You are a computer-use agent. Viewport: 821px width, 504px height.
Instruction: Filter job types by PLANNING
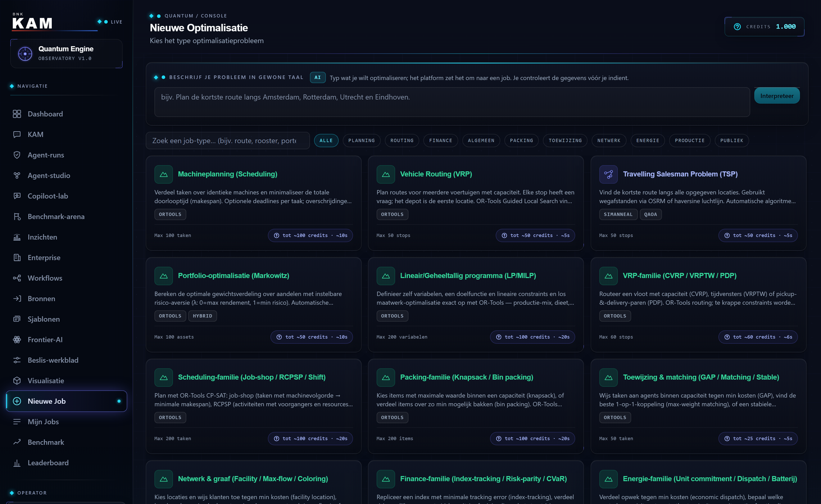click(x=361, y=141)
